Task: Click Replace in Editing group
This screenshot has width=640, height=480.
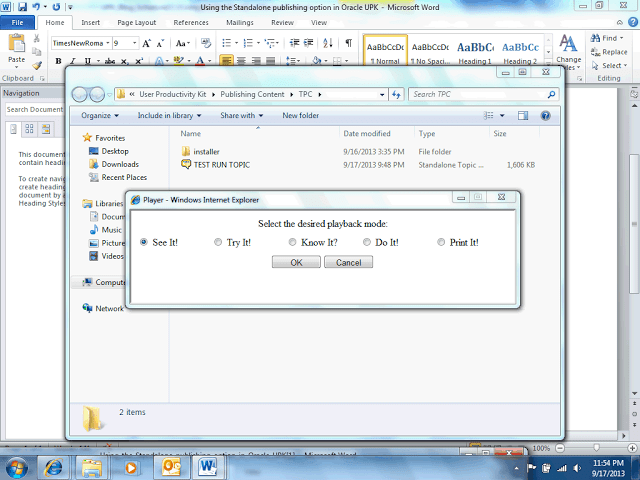Action: click(x=609, y=52)
